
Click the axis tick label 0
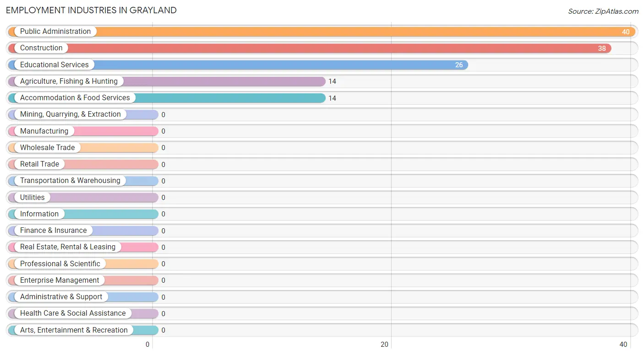pos(147,344)
